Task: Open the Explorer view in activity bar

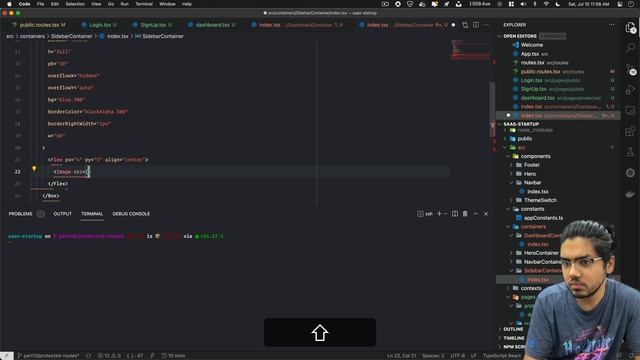Action: pos(630,27)
